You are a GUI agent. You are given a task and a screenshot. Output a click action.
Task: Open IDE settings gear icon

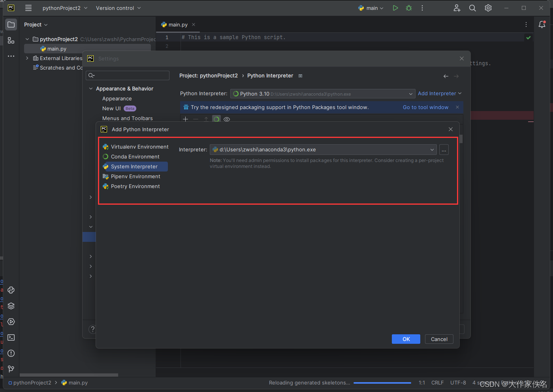(488, 8)
